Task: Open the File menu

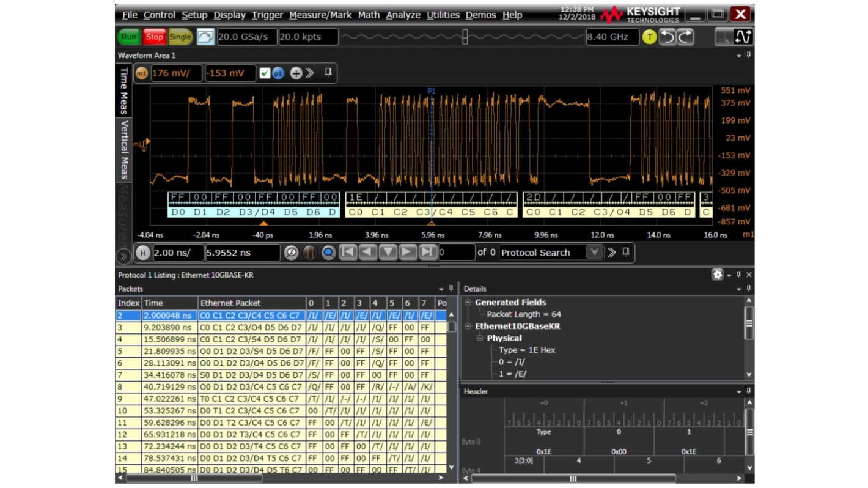Action: 130,15
